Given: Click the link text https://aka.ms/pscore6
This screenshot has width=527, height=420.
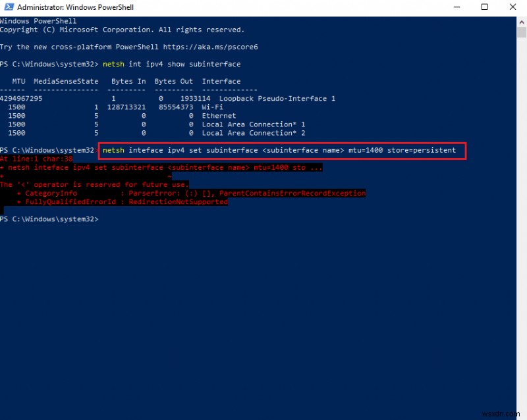Looking at the screenshot, I should pos(210,47).
